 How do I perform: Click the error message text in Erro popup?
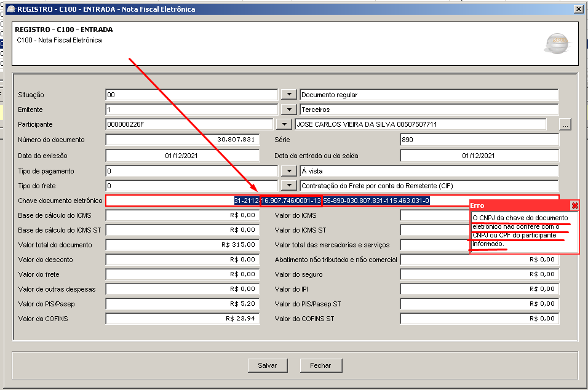[520, 231]
